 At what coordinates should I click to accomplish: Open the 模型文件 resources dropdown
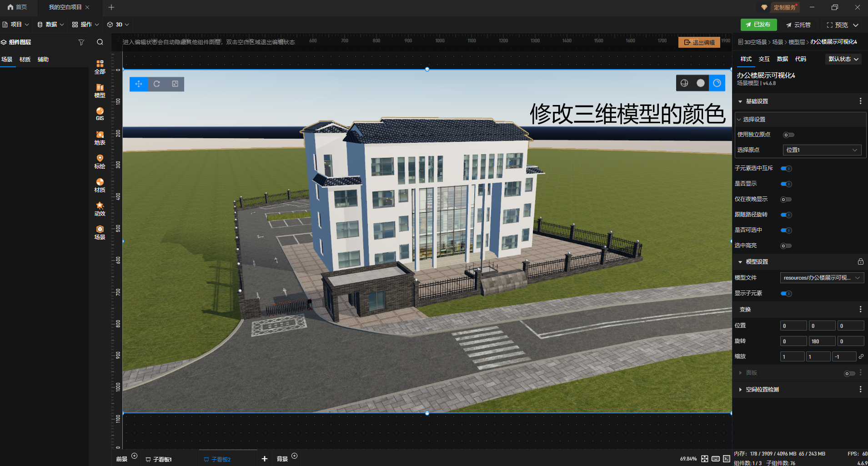(x=821, y=277)
